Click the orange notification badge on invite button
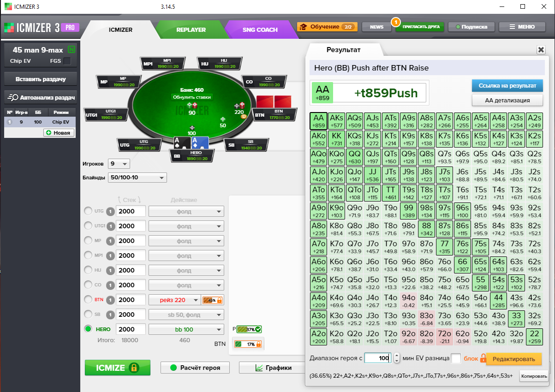This screenshot has width=555, height=392. click(x=395, y=21)
